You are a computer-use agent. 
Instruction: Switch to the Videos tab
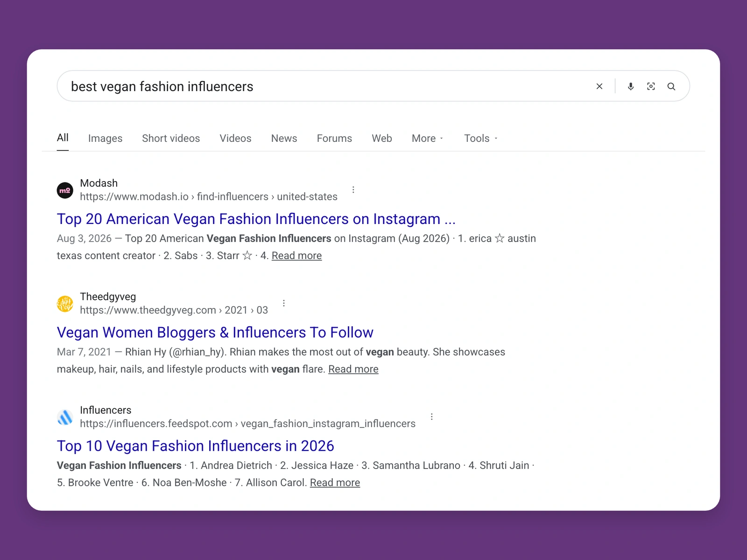click(235, 139)
